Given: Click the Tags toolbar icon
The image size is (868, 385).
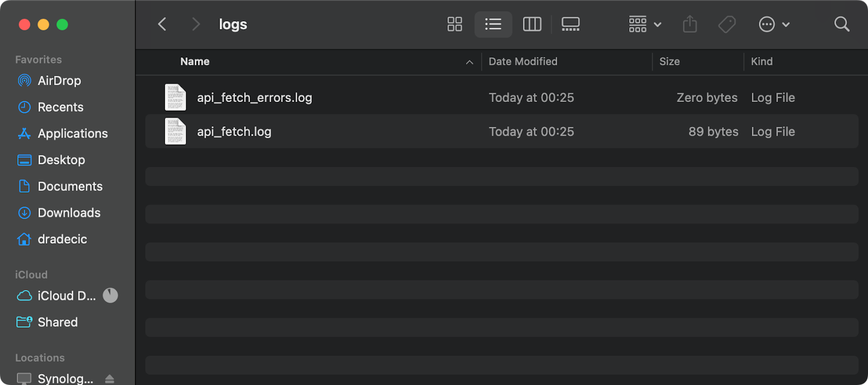Looking at the screenshot, I should [727, 24].
